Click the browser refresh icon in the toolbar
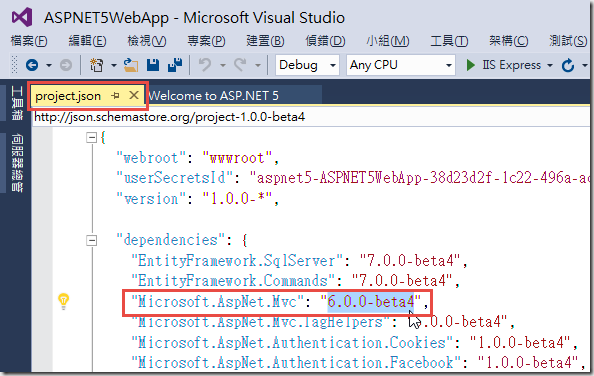Viewport: 594px width, 376px height. click(x=568, y=65)
